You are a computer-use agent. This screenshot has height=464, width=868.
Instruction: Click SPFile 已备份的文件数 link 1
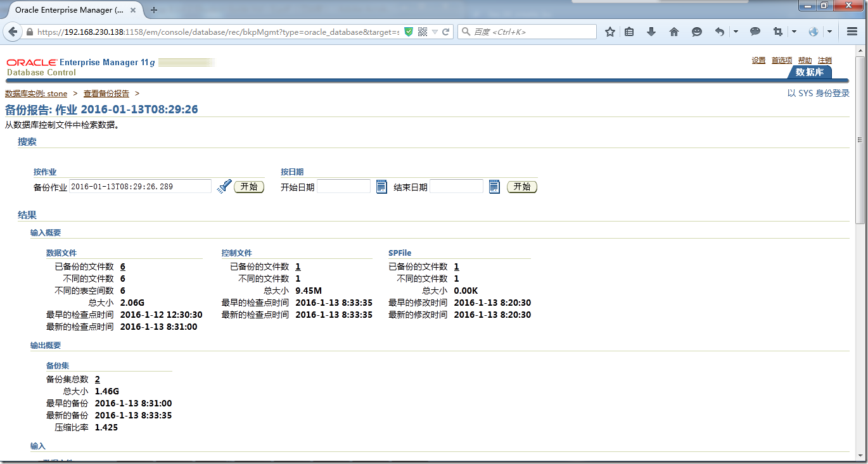pyautogui.click(x=456, y=266)
